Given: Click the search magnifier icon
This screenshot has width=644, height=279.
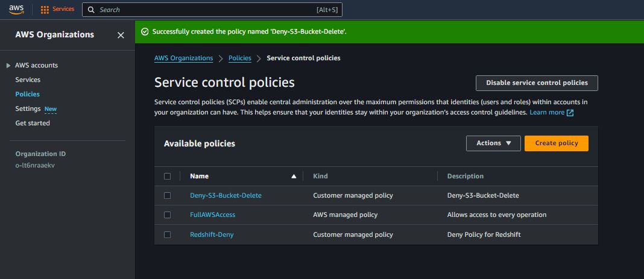Looking at the screenshot, I should coord(91,10).
